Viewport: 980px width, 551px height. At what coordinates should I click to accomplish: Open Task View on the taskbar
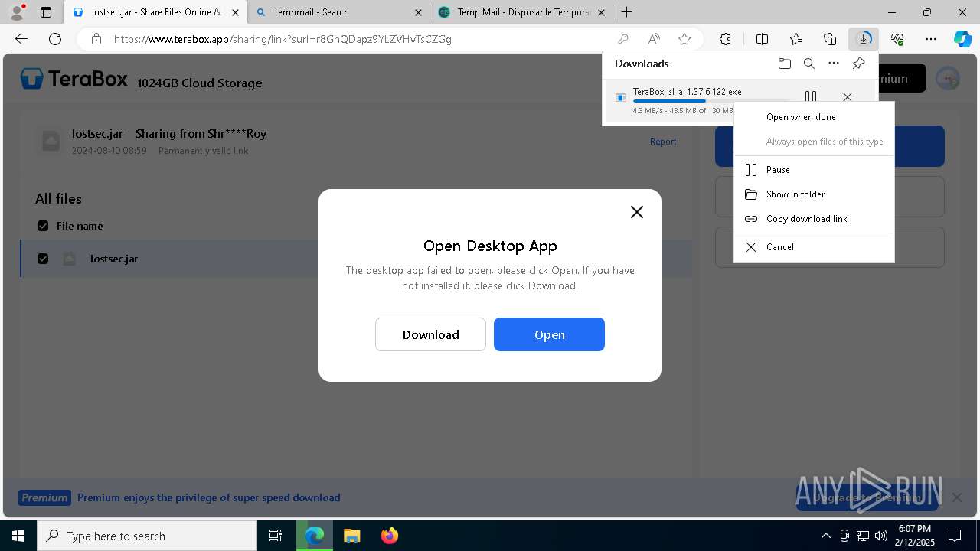click(x=276, y=536)
